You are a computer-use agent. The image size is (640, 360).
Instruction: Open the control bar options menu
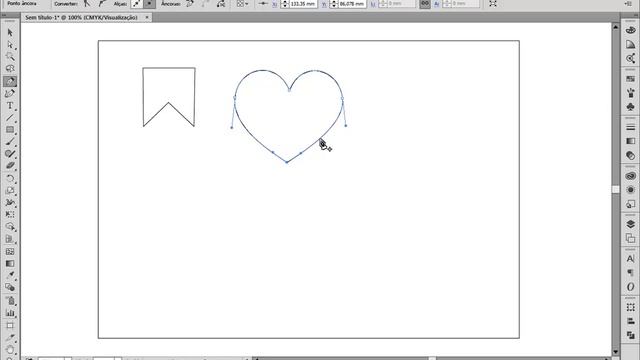(x=628, y=4)
